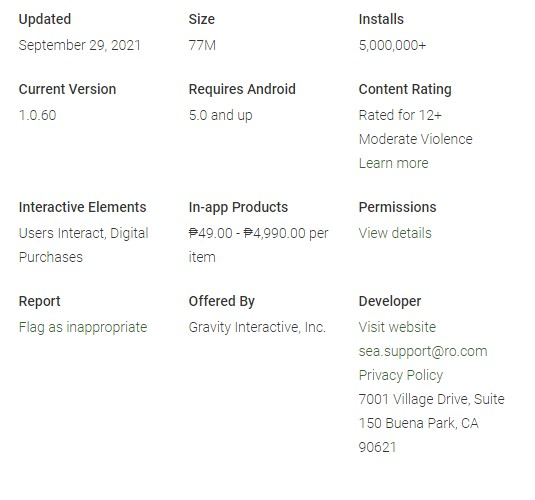Screen dimensions: 535x500
Task: Click the Updated heading
Action: [x=45, y=19]
